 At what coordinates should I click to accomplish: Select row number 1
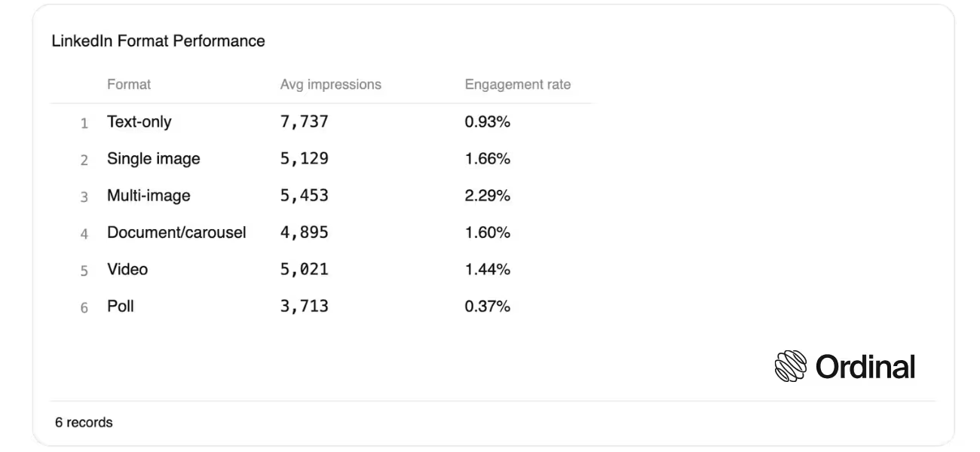(84, 123)
